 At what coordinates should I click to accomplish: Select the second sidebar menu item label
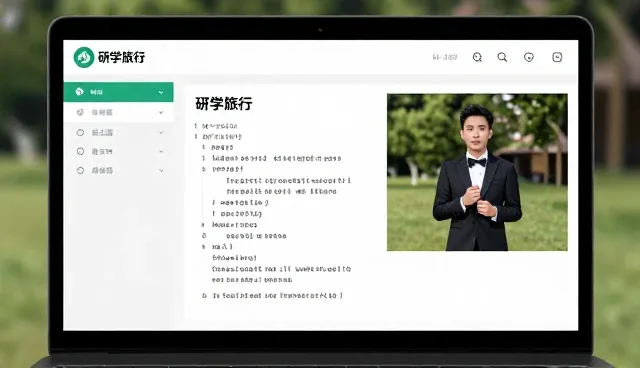(102, 112)
